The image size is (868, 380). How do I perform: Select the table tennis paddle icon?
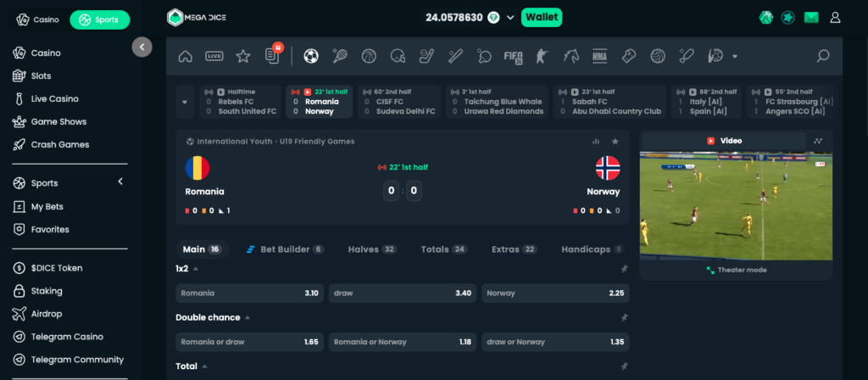(x=484, y=56)
